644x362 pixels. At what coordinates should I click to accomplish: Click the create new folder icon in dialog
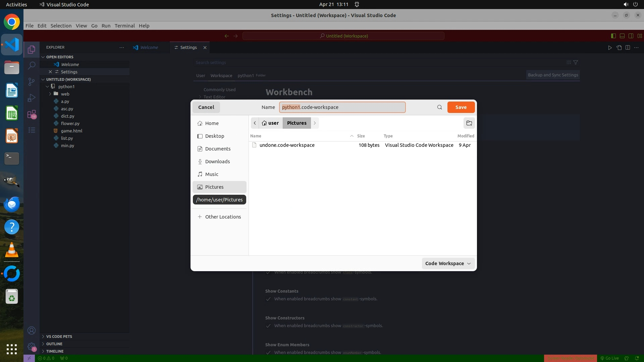pos(469,123)
